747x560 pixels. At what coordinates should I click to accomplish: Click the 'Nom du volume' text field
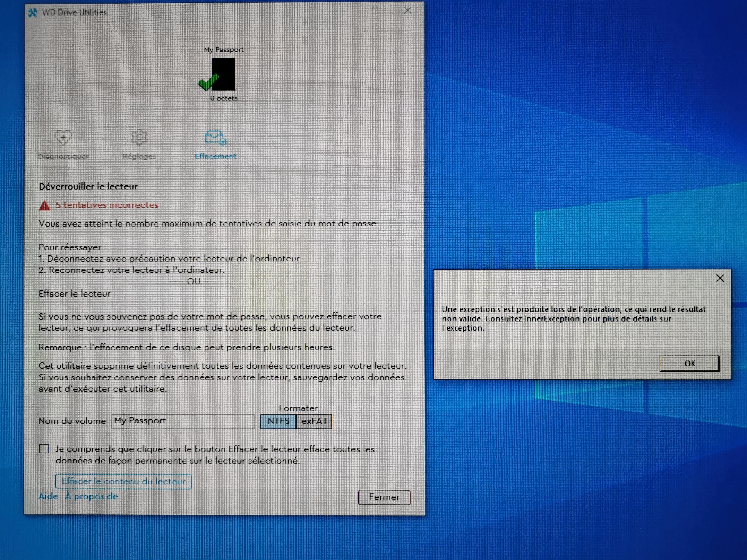point(183,421)
